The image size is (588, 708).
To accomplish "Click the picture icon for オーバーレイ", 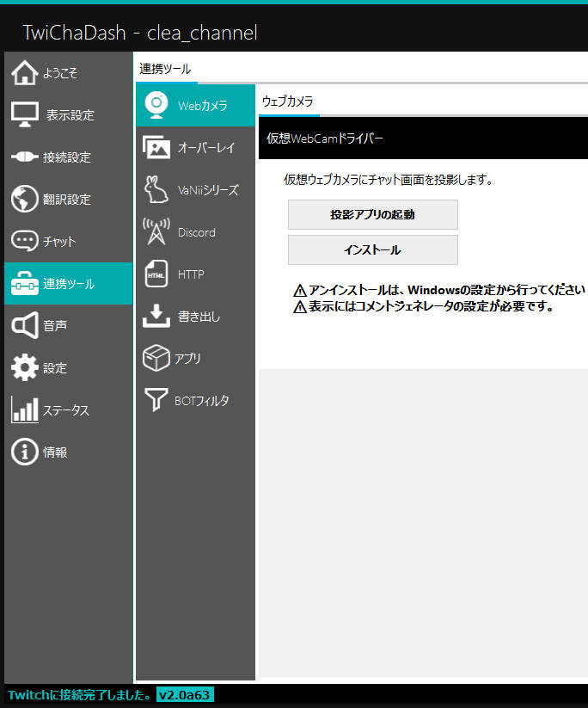I will [x=156, y=147].
